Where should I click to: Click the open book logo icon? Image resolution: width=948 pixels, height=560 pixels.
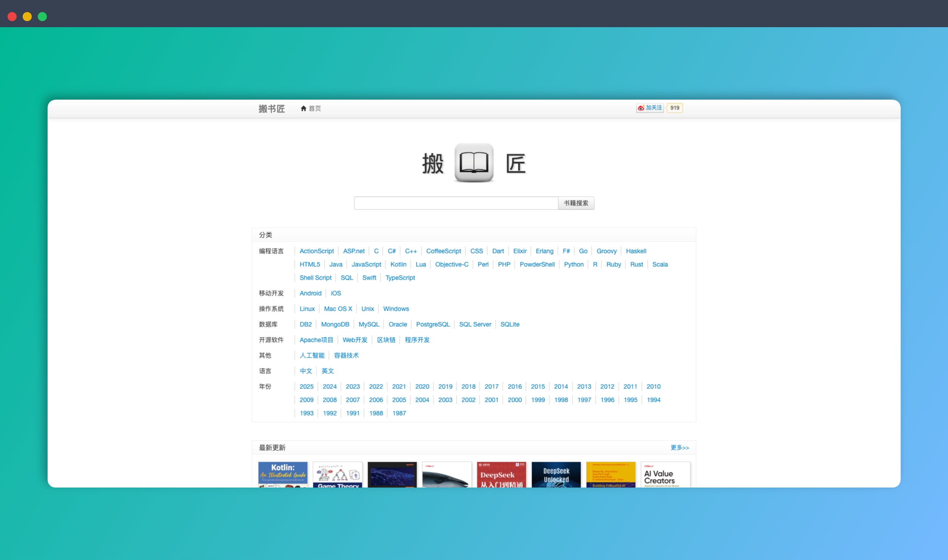(474, 163)
